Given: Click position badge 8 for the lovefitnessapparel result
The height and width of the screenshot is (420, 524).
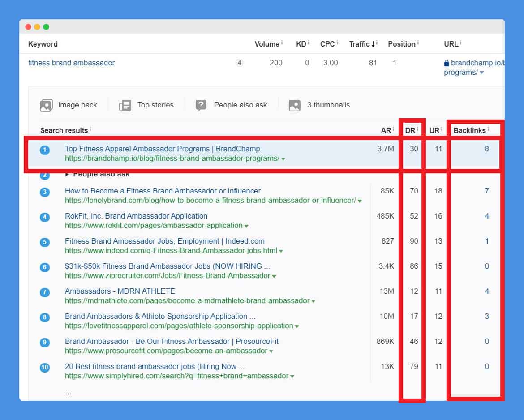Looking at the screenshot, I should tap(45, 317).
